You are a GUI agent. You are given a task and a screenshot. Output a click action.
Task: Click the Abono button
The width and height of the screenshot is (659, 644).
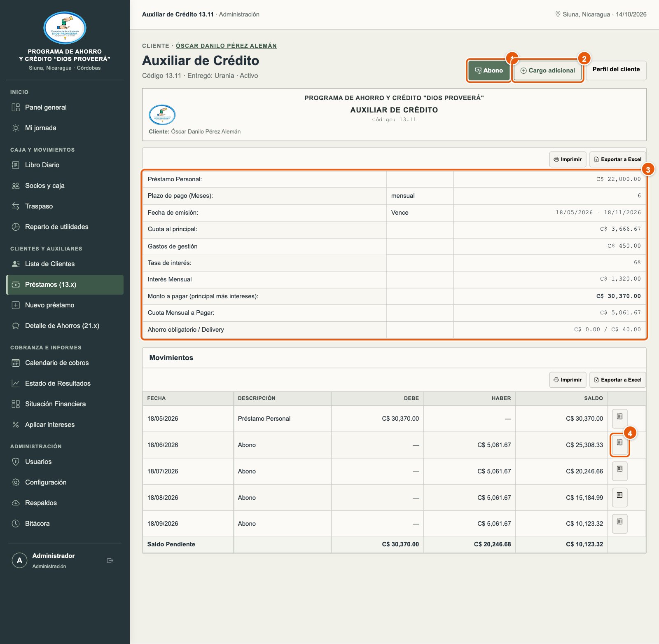[489, 70]
